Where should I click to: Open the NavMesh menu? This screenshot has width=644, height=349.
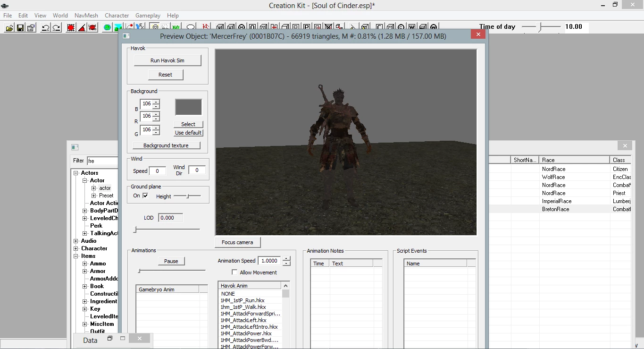[86, 16]
